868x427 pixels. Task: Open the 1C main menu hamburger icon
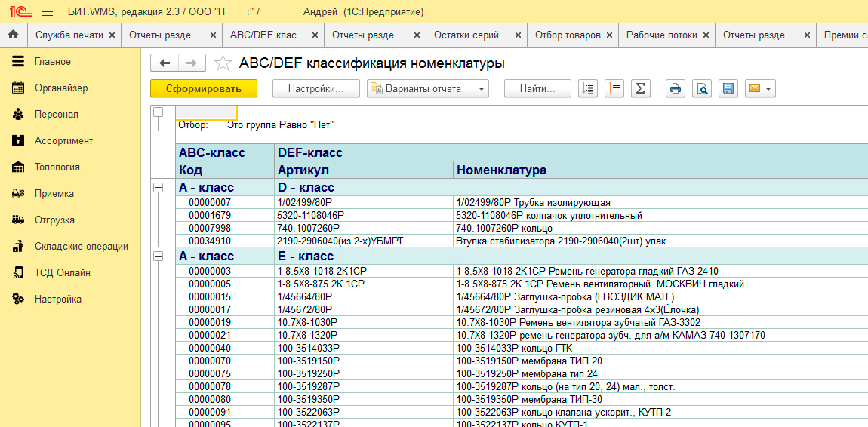47,11
